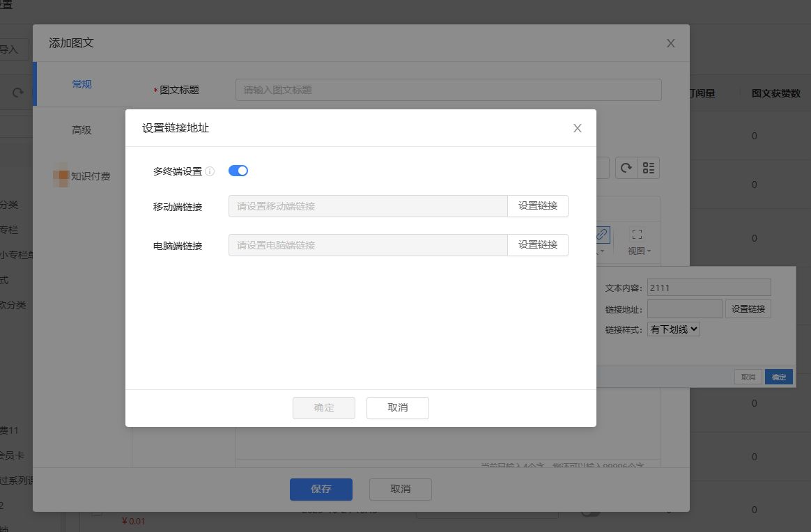This screenshot has height=532, width=811.
Task: Switch to the 高级 tab
Action: [x=82, y=130]
